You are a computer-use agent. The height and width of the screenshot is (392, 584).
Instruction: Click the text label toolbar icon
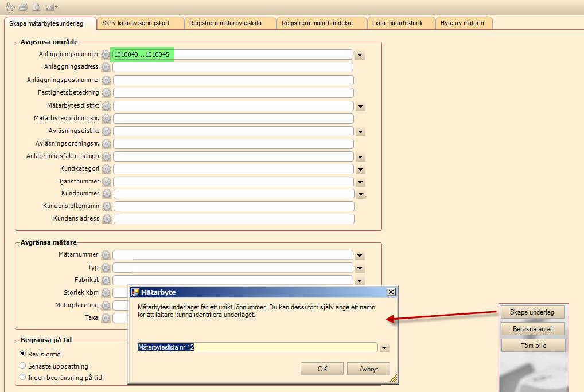coord(49,7)
